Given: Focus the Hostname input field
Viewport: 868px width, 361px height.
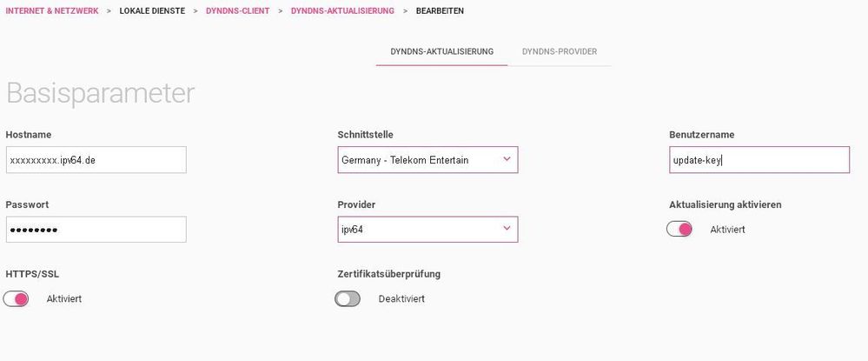Looking at the screenshot, I should pos(96,160).
